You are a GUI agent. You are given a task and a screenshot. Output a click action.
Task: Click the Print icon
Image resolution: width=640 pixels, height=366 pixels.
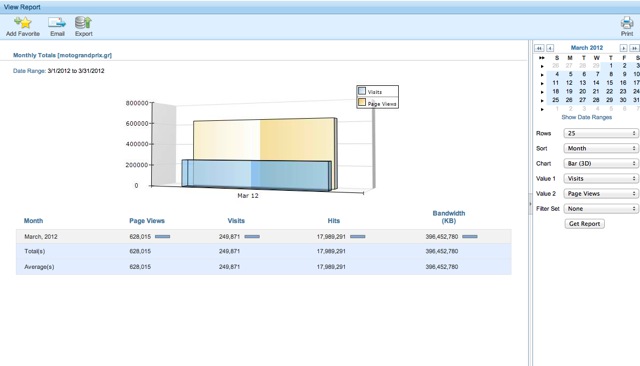627,23
